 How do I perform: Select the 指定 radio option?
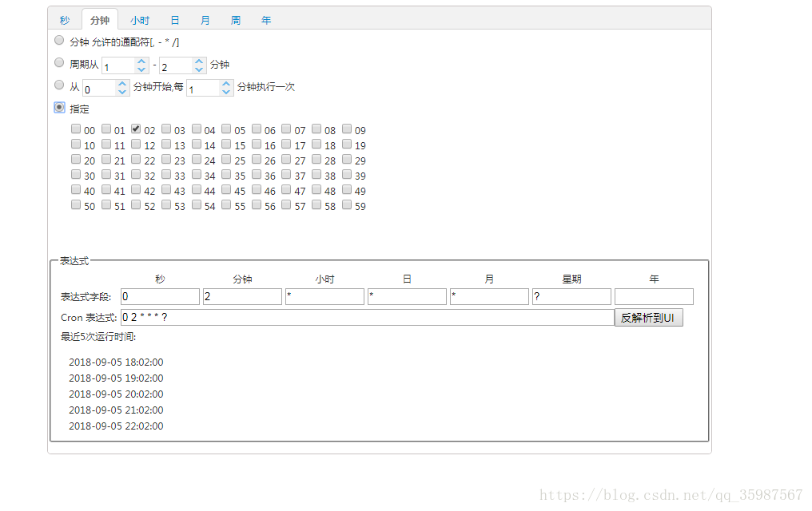tap(60, 107)
